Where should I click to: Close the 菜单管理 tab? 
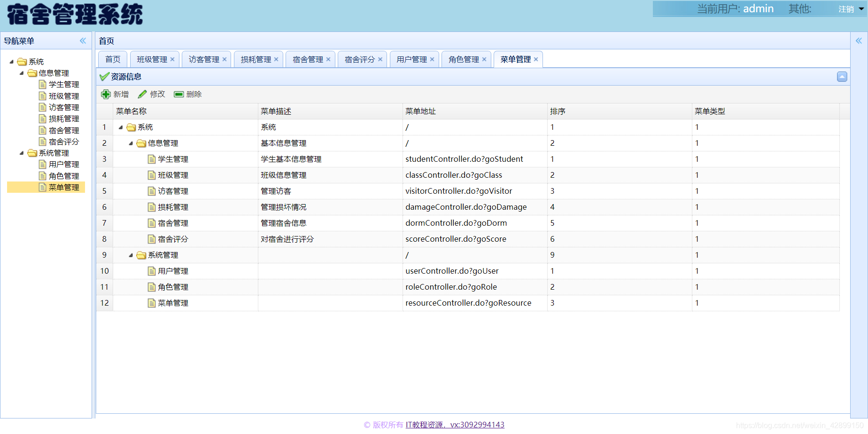[536, 59]
